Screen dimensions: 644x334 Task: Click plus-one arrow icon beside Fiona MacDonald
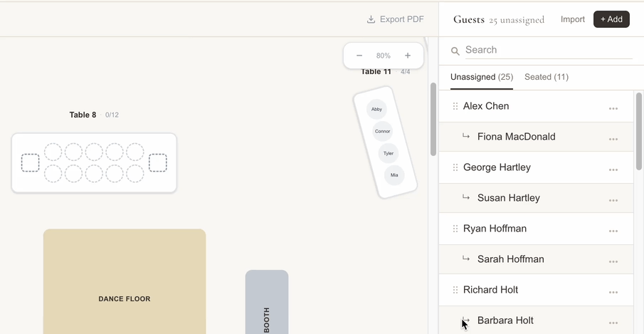[466, 136]
